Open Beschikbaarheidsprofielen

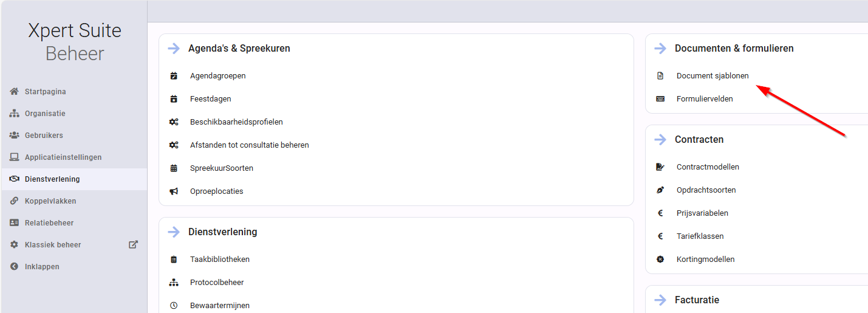236,122
